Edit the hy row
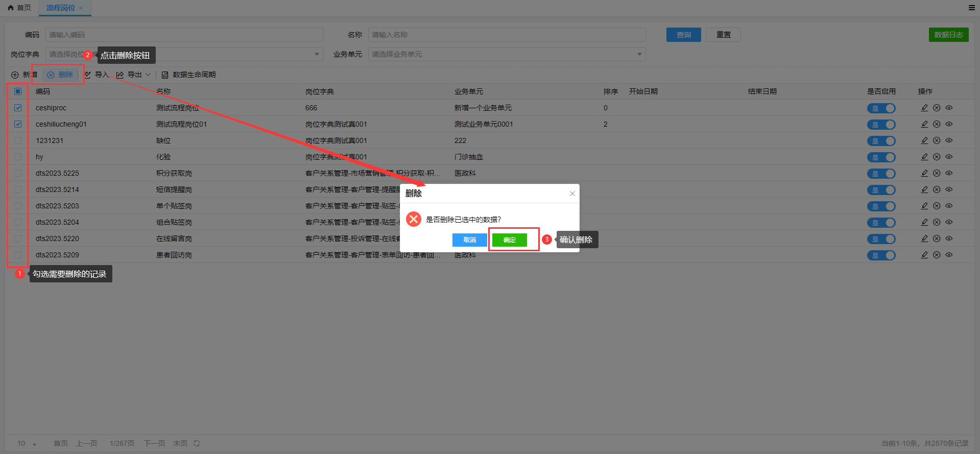980x454 pixels. [x=924, y=157]
